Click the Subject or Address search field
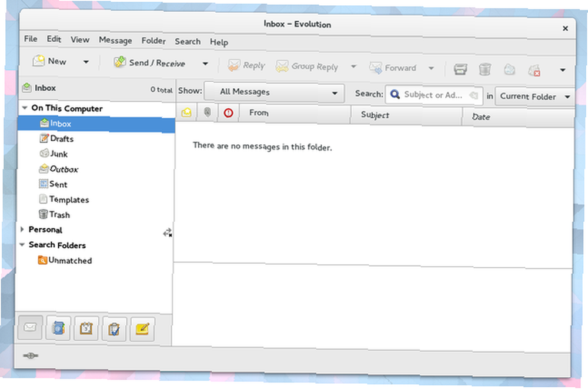The width and height of the screenshot is (588, 389). point(433,95)
